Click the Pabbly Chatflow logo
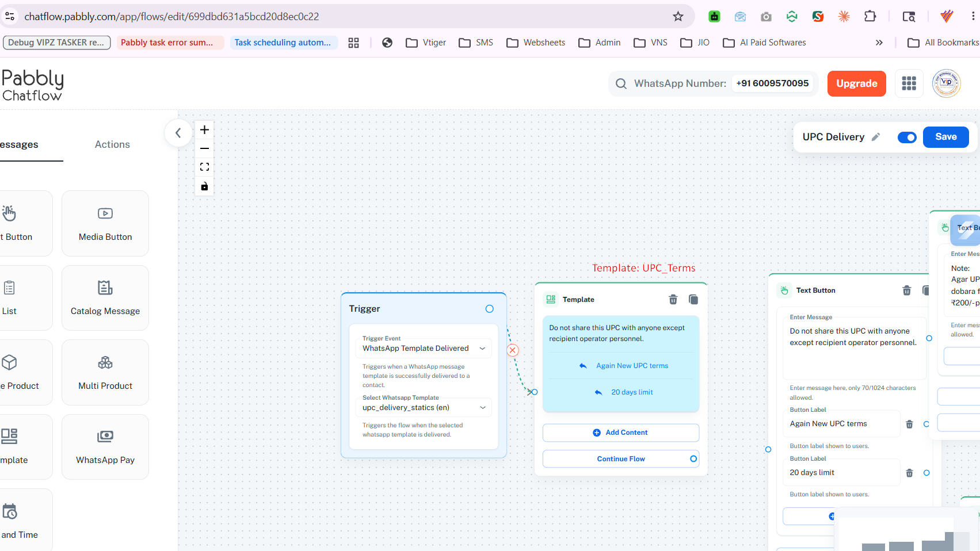The height and width of the screenshot is (551, 980). [32, 85]
